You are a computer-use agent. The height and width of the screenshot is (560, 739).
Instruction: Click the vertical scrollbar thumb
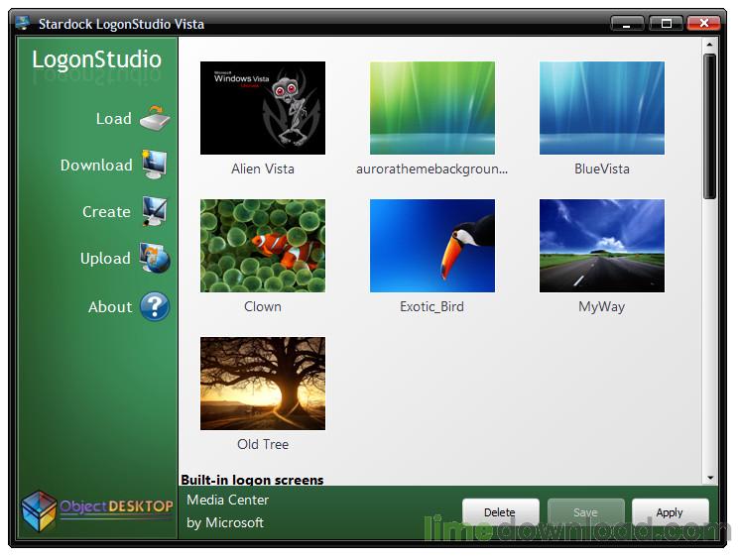710,126
